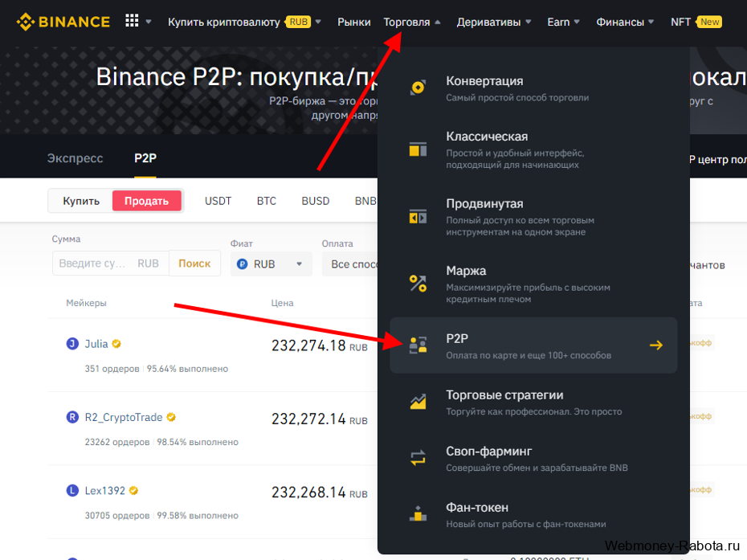Choose Маржа in the trade menu
The width and height of the screenshot is (747, 560).
click(x=533, y=284)
